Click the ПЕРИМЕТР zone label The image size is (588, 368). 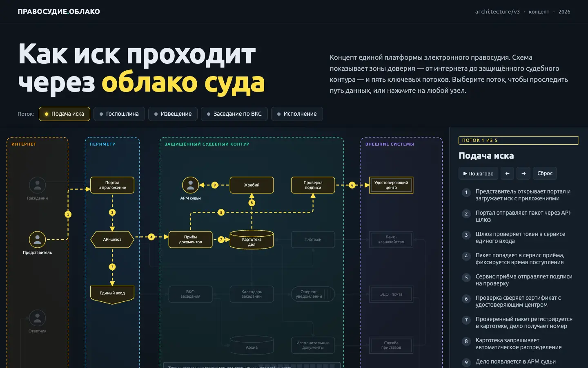coord(102,144)
